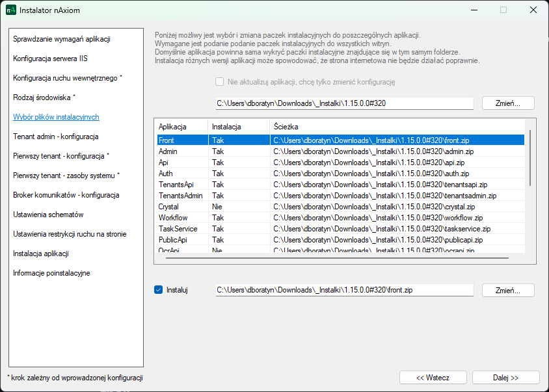Open 'Konfiguracja serwera IIS' step
This screenshot has width=549, height=392.
[50, 59]
